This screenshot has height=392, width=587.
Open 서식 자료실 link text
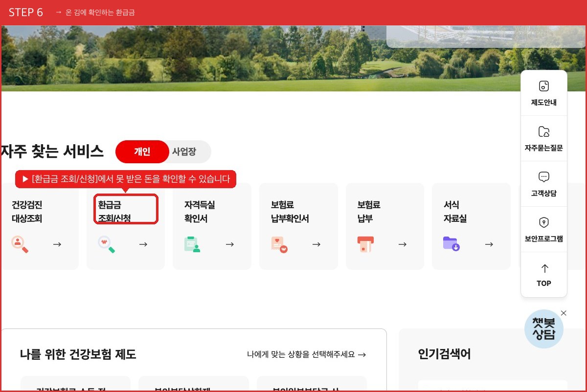pos(455,212)
